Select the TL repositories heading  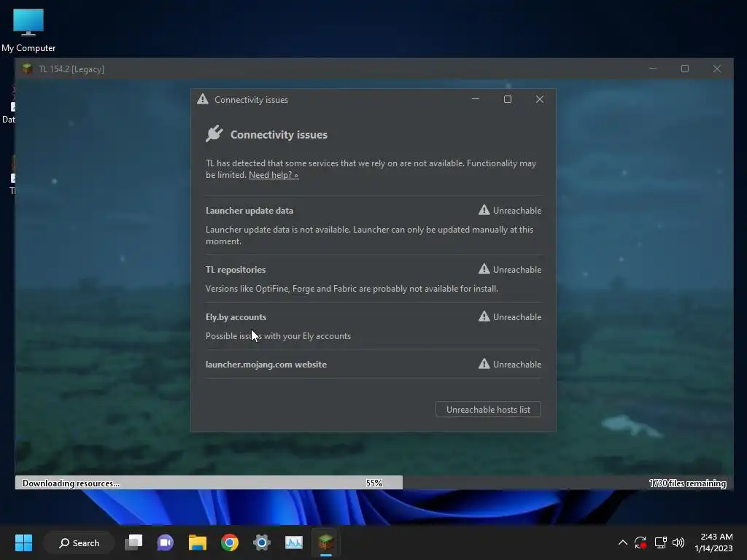236,270
